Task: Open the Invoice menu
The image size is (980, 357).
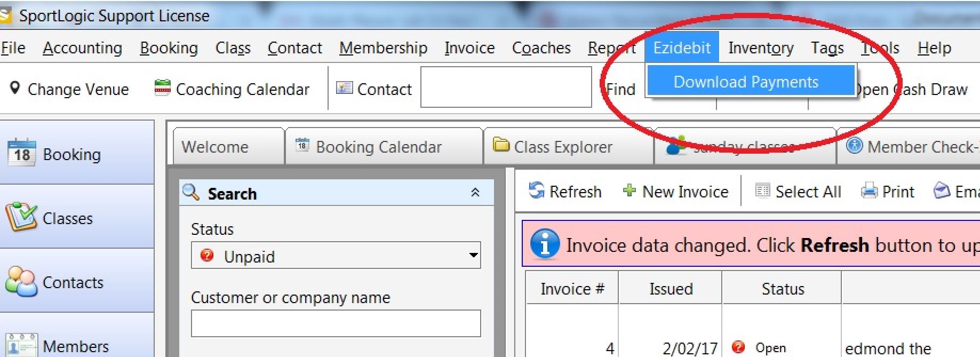Action: [x=469, y=48]
